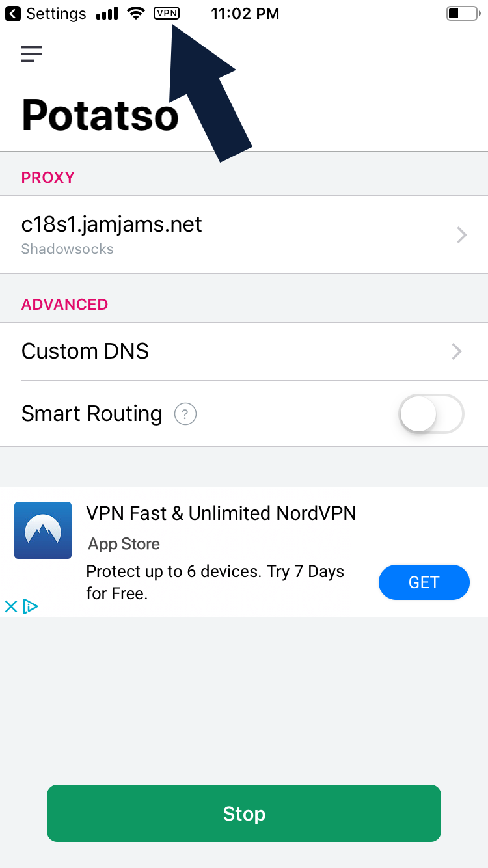
Task: Close the ad with X icon
Action: pyautogui.click(x=11, y=607)
